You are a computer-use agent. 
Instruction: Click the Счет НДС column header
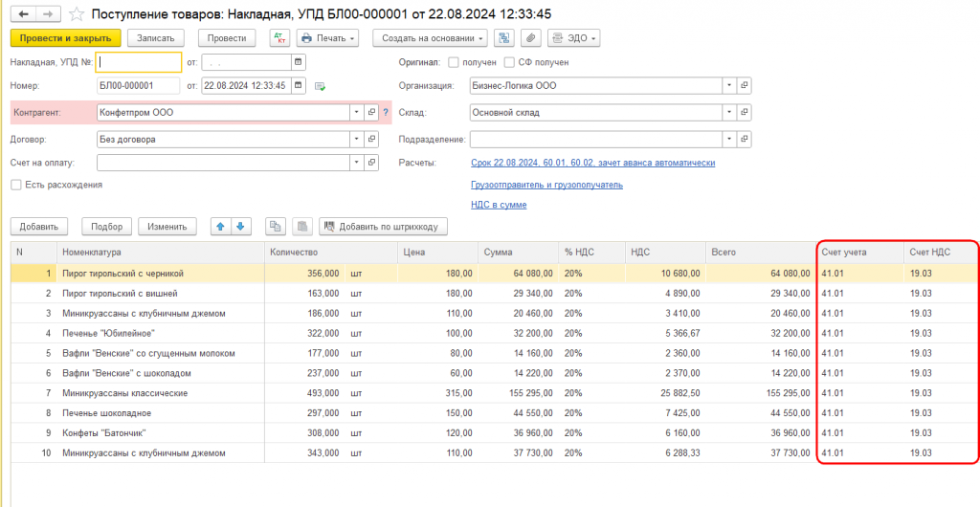942,253
